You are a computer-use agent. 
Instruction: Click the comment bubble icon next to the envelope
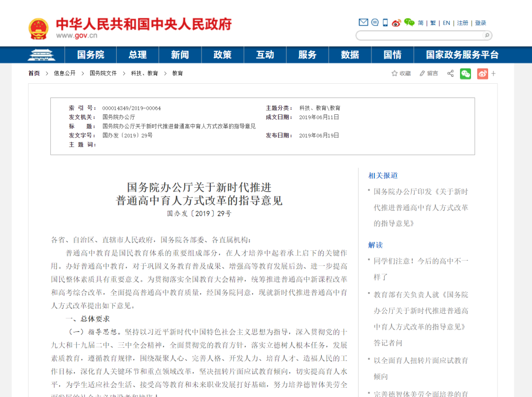pyautogui.click(x=374, y=22)
